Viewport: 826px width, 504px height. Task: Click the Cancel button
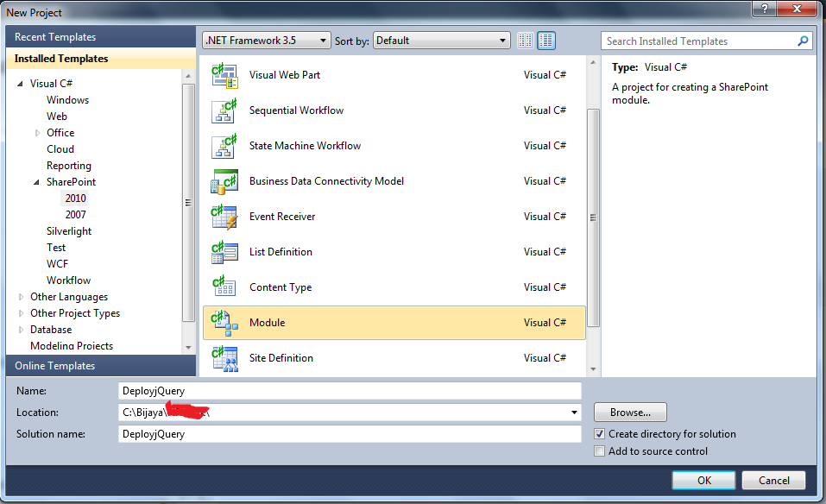point(772,480)
